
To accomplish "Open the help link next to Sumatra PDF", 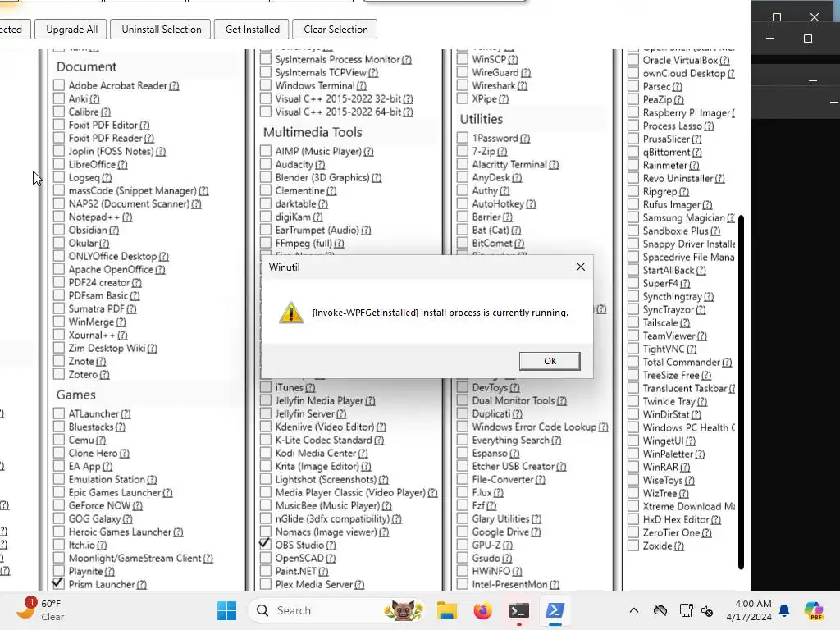I will point(131,308).
